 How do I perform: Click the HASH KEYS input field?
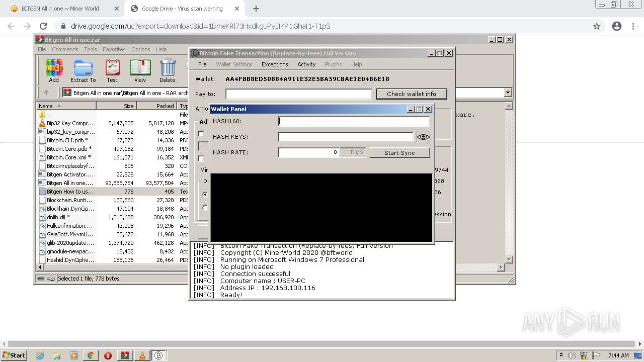(x=346, y=137)
